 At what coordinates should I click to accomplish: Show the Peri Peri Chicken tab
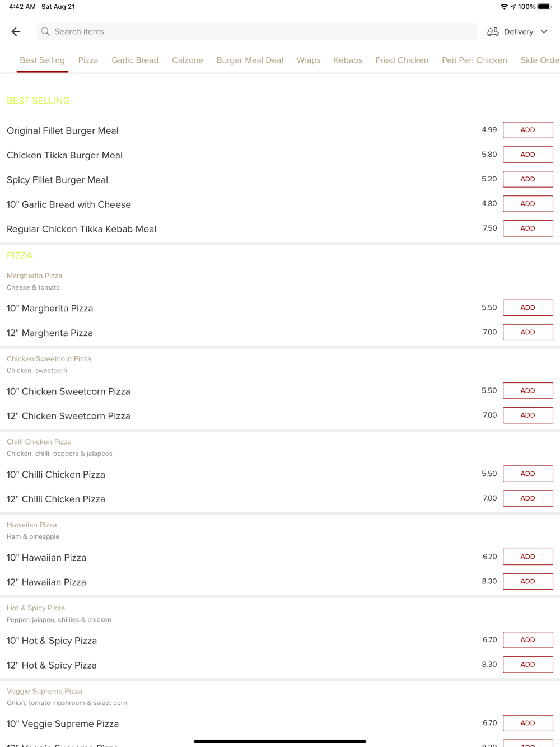click(474, 60)
